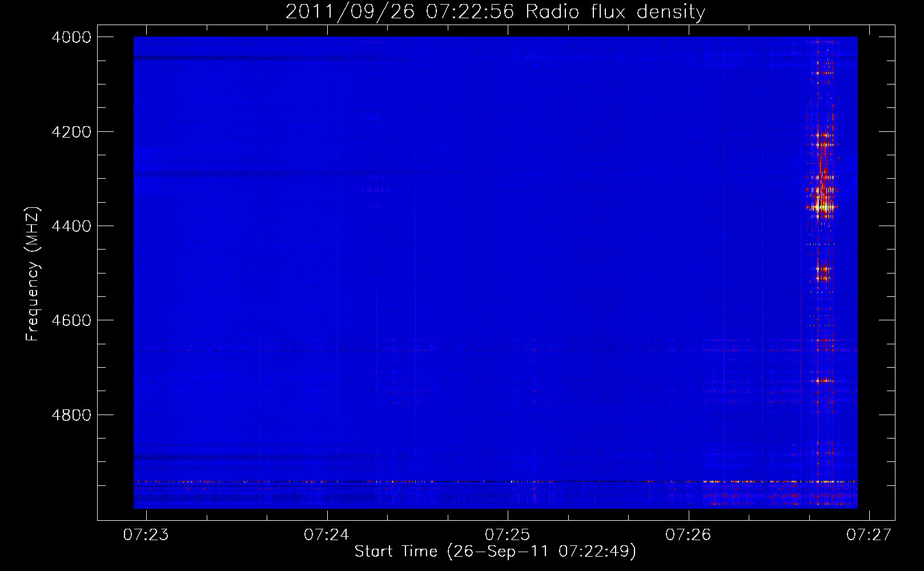Click the Start Time axis label
Viewport: 924px width, 571px height.
pyautogui.click(x=495, y=552)
